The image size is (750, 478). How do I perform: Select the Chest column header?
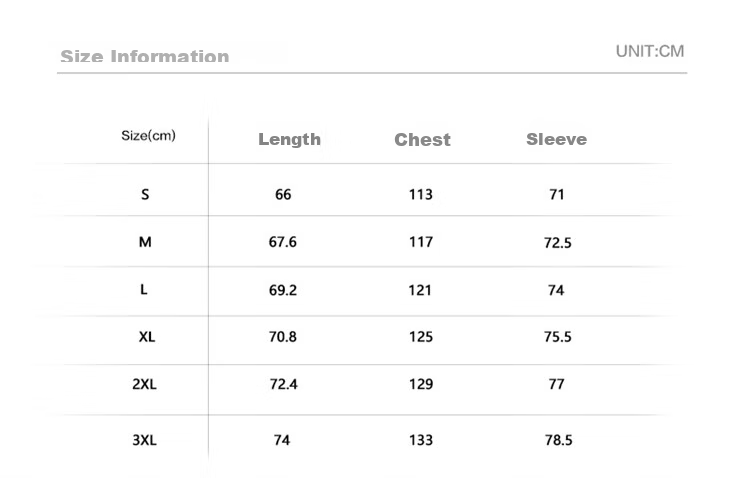coord(422,140)
